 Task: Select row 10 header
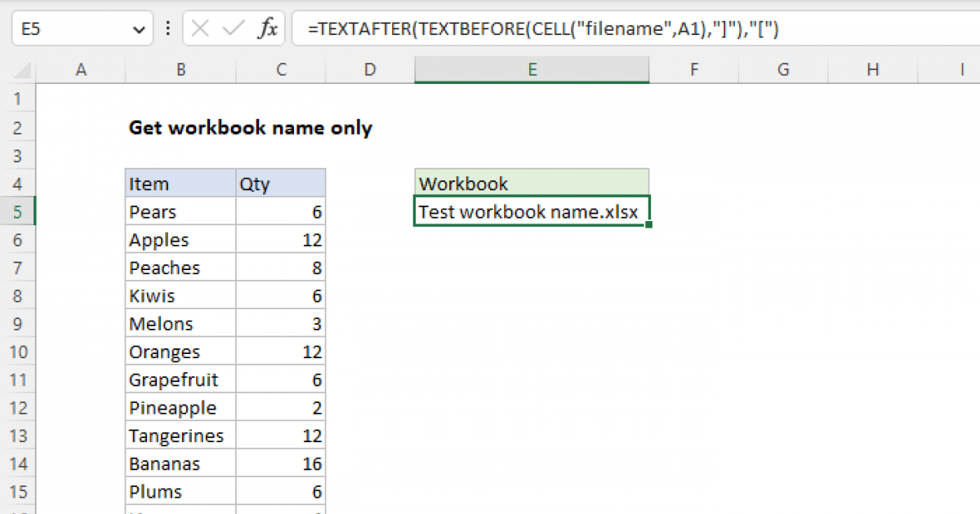coord(18,352)
